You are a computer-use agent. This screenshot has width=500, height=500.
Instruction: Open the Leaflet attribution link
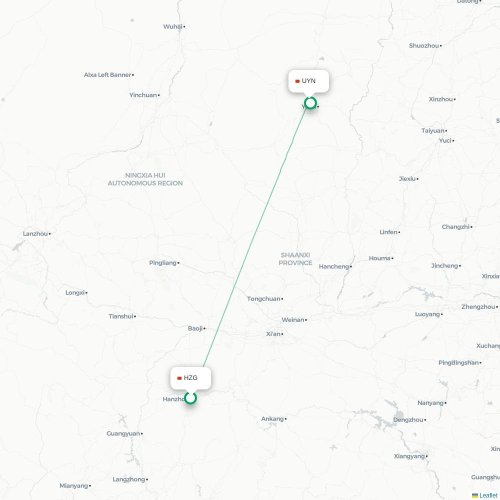(x=488, y=496)
